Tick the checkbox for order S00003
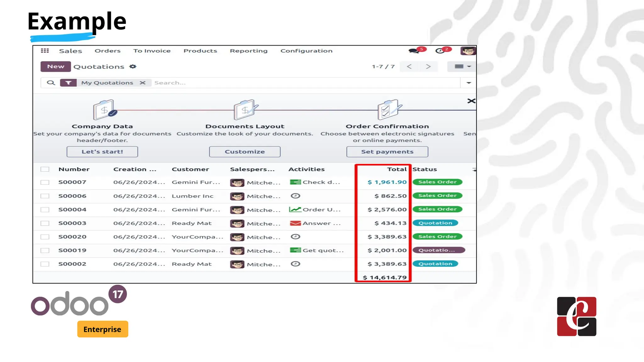Viewport: 644px width, 362px height. point(45,223)
